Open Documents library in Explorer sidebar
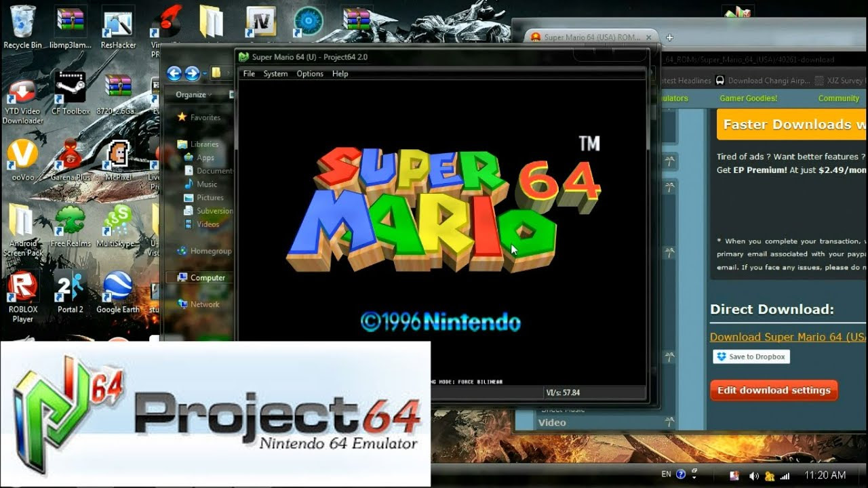This screenshot has width=868, height=488. point(208,171)
